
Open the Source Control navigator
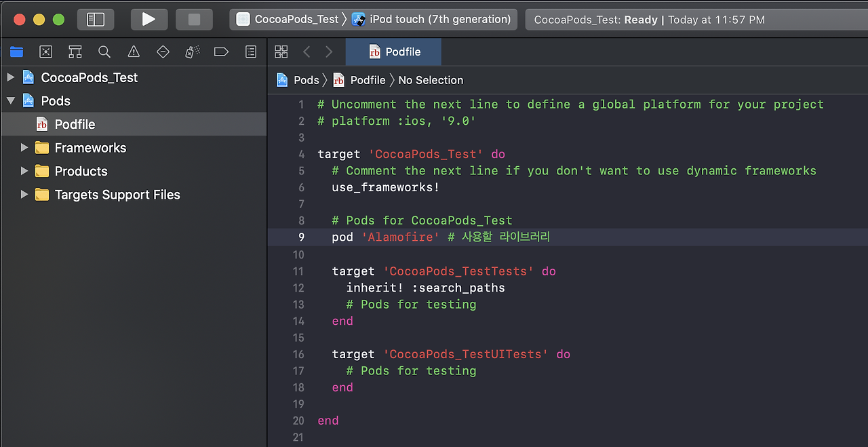tap(46, 52)
